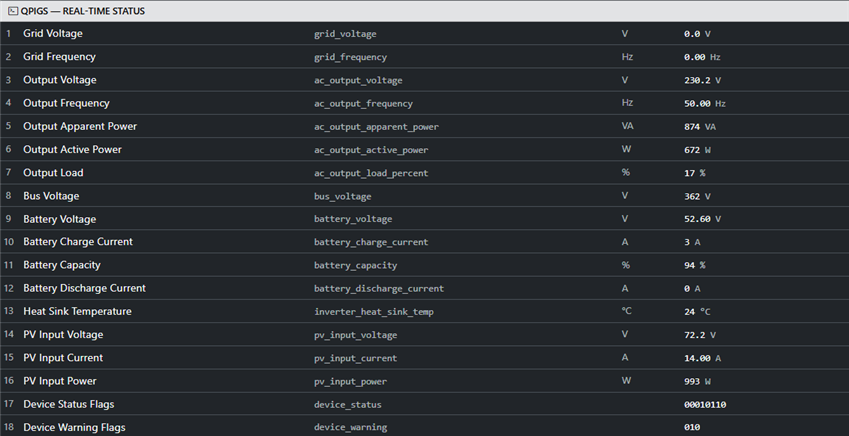
Task: Select the 'Device Warning Flags' row label
Action: [x=74, y=428]
